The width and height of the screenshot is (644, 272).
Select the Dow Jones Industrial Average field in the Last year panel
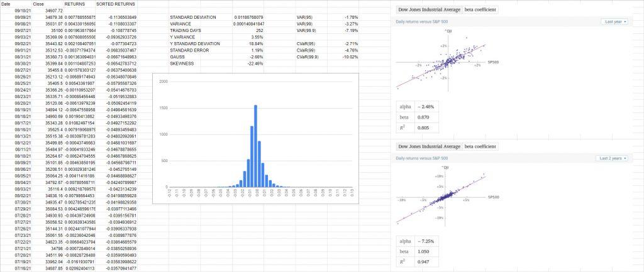[429, 10]
